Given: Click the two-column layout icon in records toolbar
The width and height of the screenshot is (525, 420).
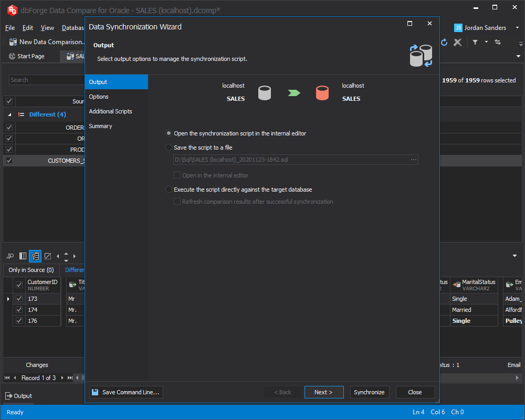Looking at the screenshot, I should click(23, 256).
